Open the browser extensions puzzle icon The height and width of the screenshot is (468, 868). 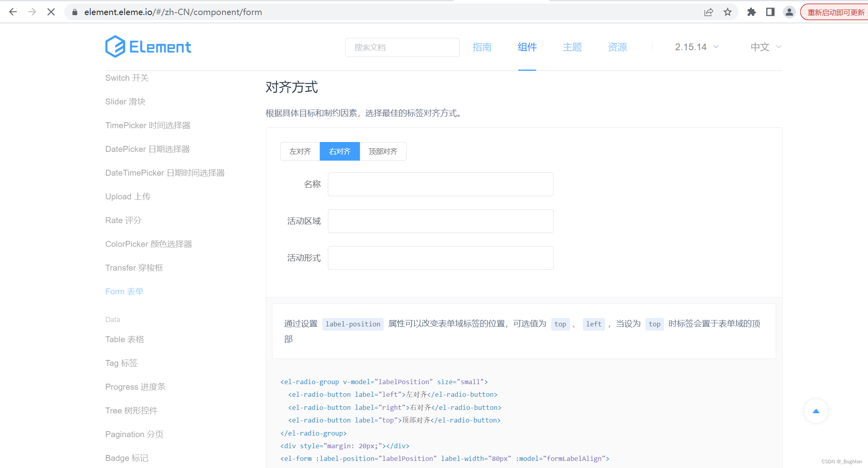pyautogui.click(x=751, y=12)
